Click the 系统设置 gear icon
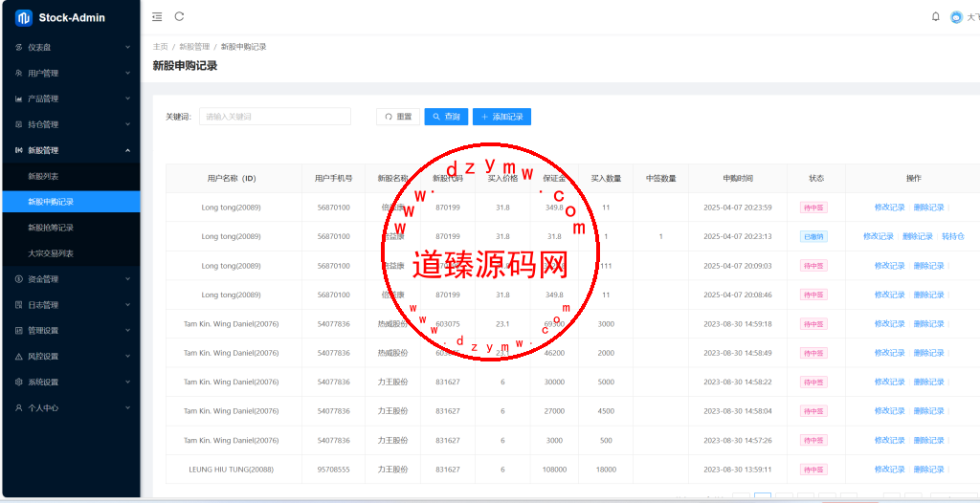The height and width of the screenshot is (503, 980). point(19,382)
